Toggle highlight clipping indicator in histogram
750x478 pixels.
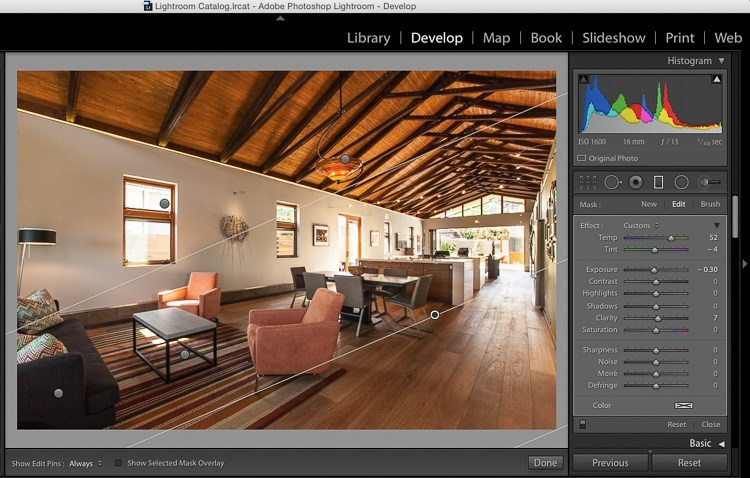click(717, 79)
